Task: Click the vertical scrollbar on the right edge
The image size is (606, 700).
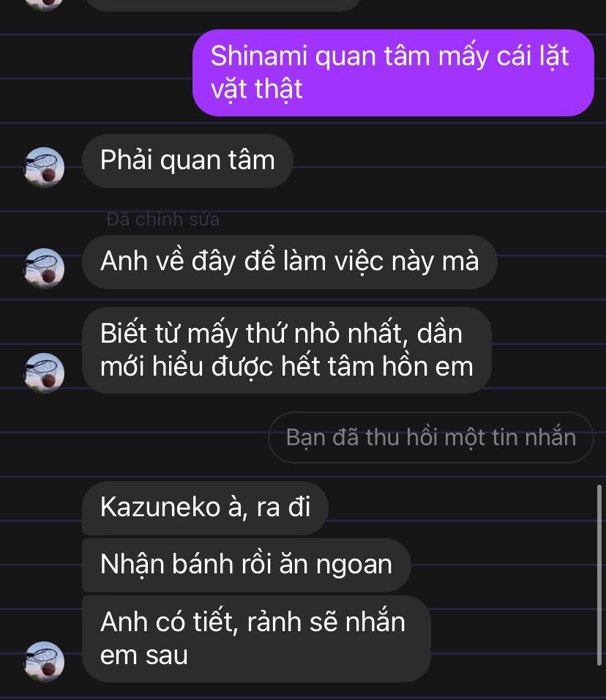Action: click(x=599, y=576)
